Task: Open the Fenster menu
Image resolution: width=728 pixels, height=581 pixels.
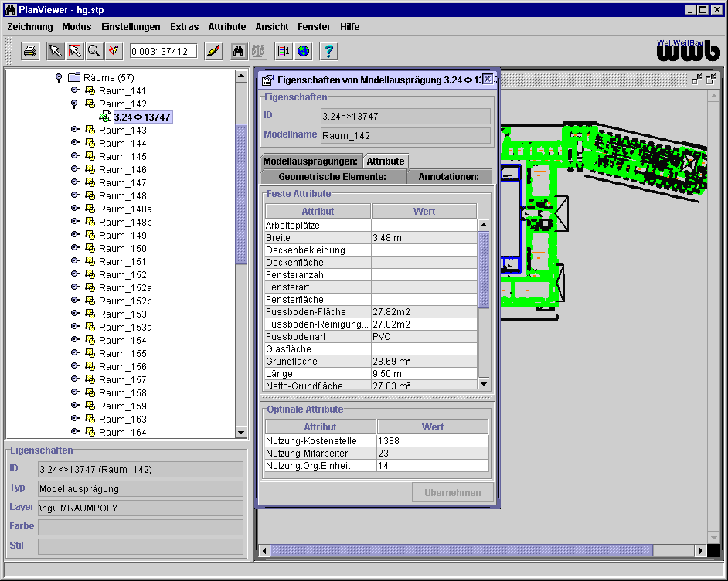Action: click(315, 27)
